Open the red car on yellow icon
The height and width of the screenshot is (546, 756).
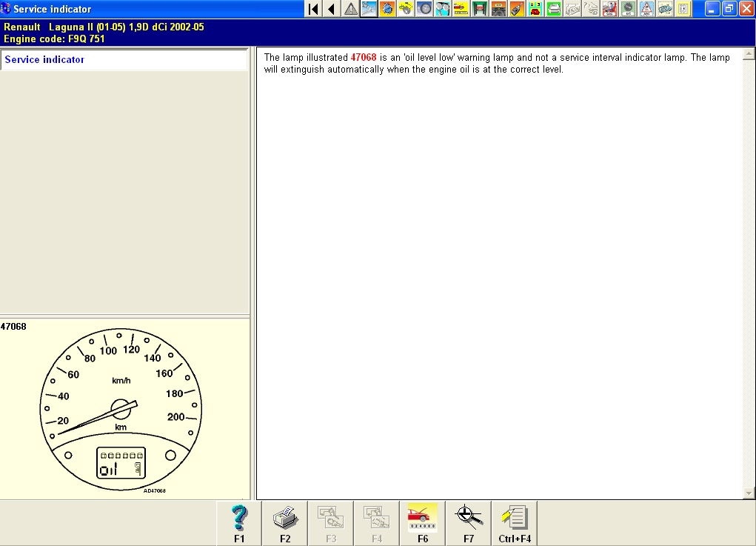[x=461, y=9]
